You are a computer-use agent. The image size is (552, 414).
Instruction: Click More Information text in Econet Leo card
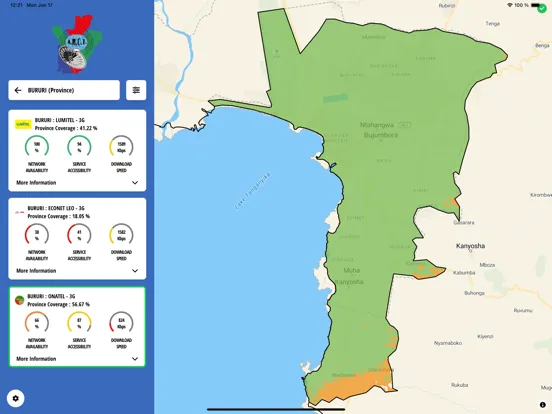[36, 271]
